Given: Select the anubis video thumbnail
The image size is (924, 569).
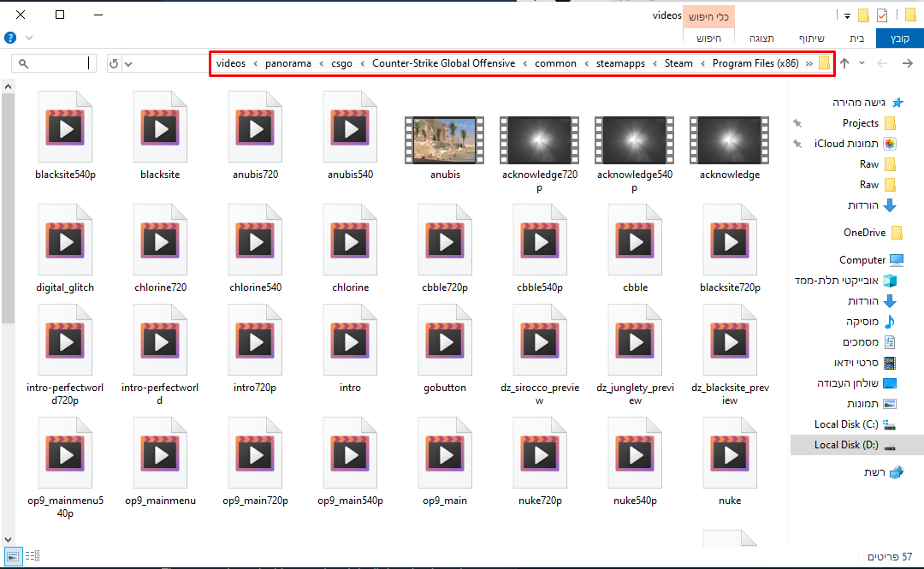Looking at the screenshot, I should click(x=445, y=140).
